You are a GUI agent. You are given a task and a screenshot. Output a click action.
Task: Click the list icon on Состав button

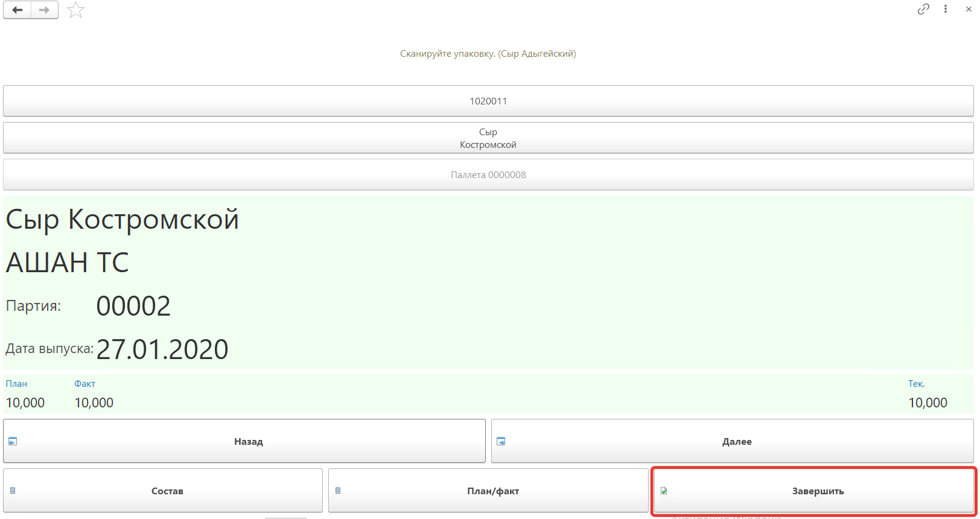(13, 491)
